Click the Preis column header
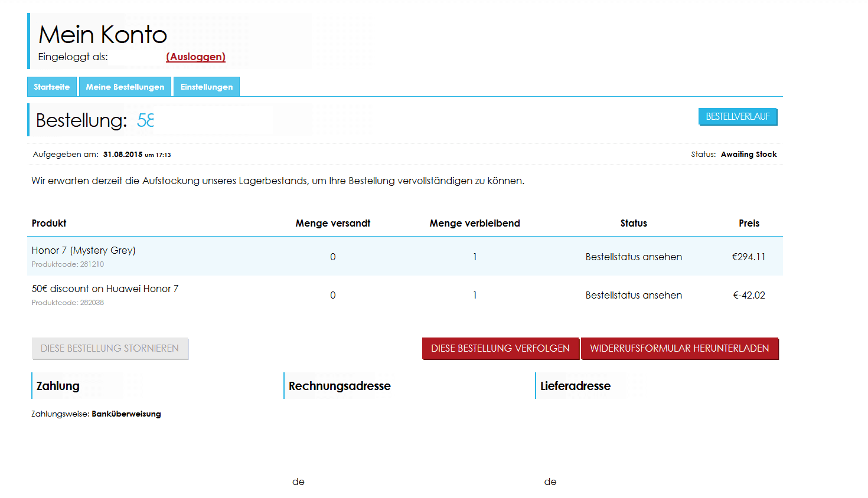Image resolution: width=868 pixels, height=498 pixels. coord(749,223)
